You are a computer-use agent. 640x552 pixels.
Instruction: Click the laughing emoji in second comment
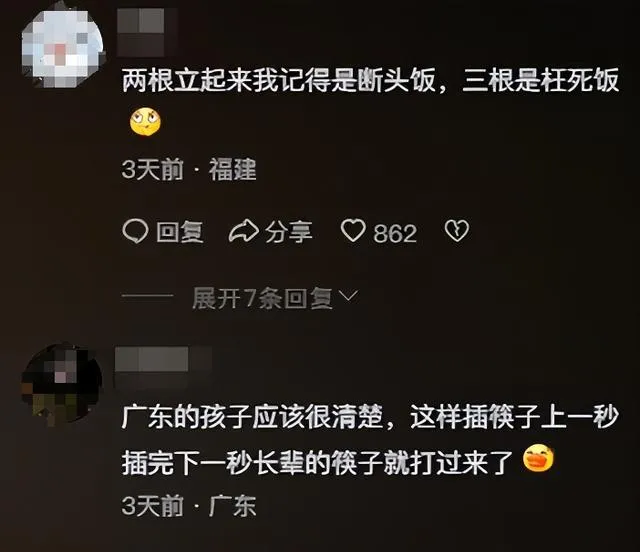point(538,458)
